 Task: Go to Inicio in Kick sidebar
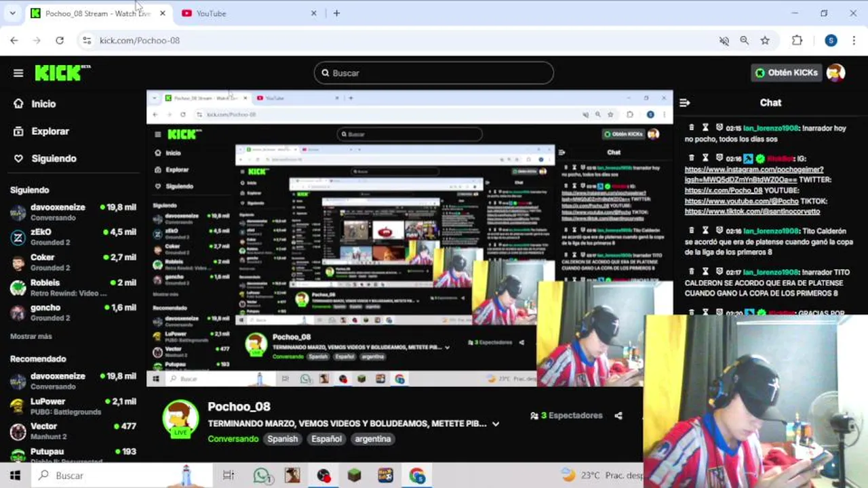point(35,104)
